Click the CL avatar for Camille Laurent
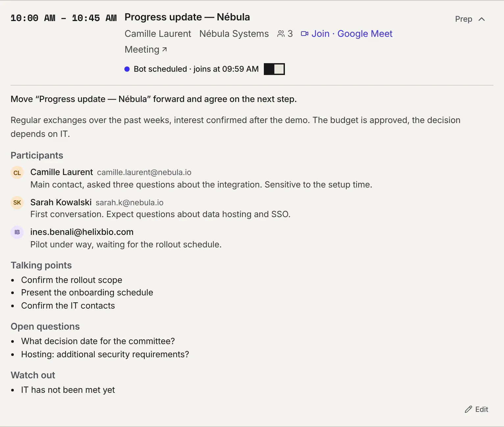 [17, 173]
